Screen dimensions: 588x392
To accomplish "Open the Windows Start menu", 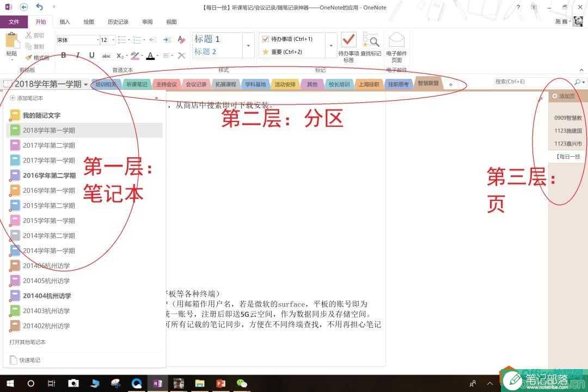I will [x=10, y=383].
